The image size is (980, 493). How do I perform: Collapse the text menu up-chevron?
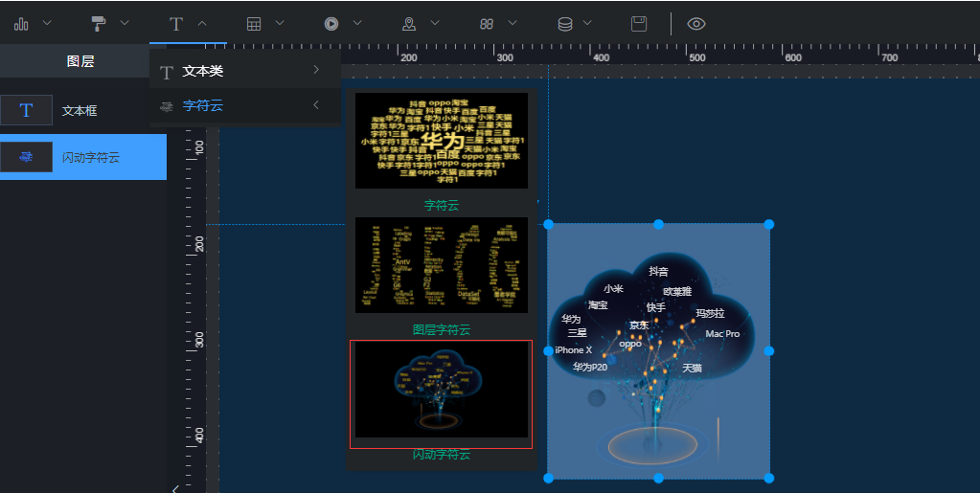[x=202, y=23]
